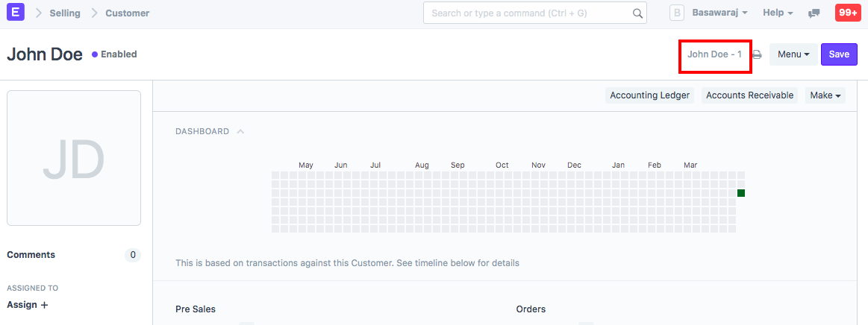Click the plus icon next to Assign

(x=44, y=305)
